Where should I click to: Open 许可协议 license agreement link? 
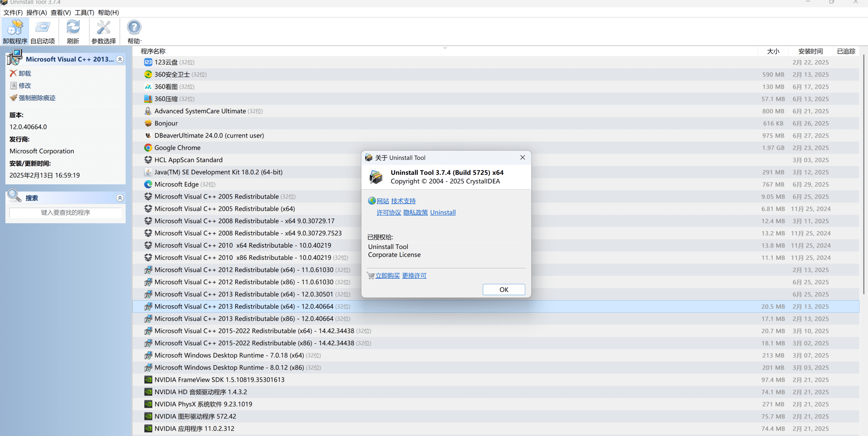pyautogui.click(x=389, y=212)
